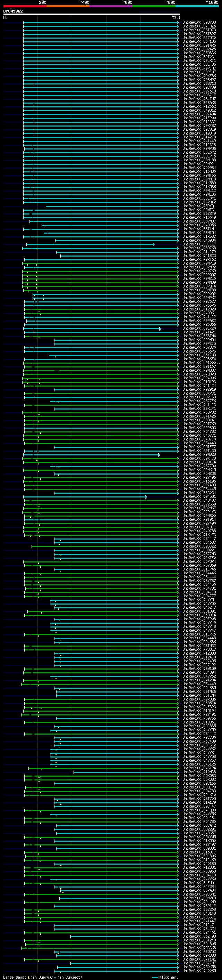Select hit label UniRef100_A6N154

(199, 233)
